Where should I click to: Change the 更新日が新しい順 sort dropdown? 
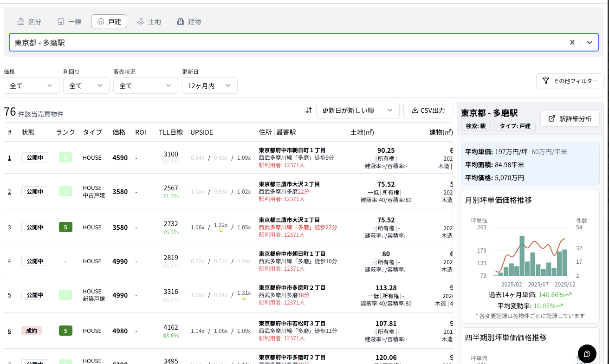[x=357, y=110]
